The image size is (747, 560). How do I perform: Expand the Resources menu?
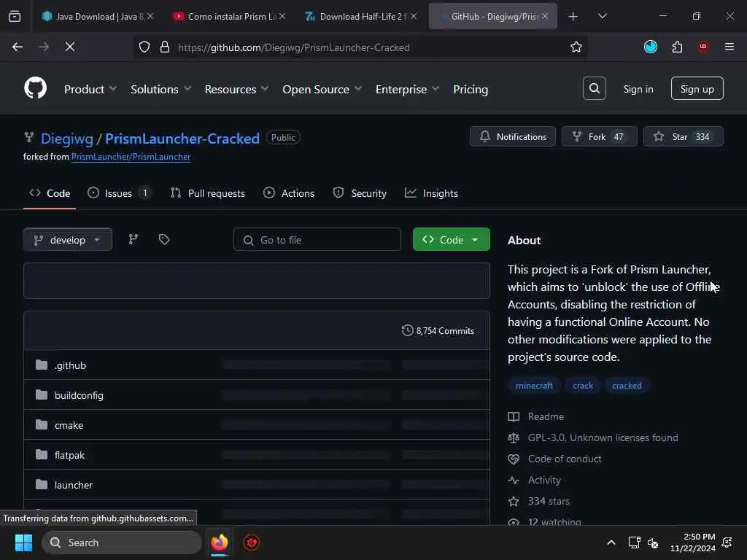coord(236,89)
